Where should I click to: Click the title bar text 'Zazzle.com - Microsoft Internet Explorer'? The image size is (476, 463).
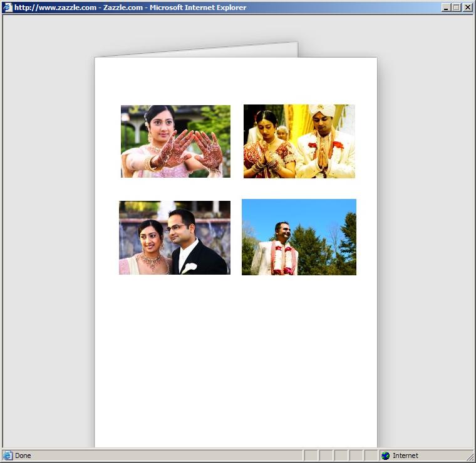[x=175, y=8]
